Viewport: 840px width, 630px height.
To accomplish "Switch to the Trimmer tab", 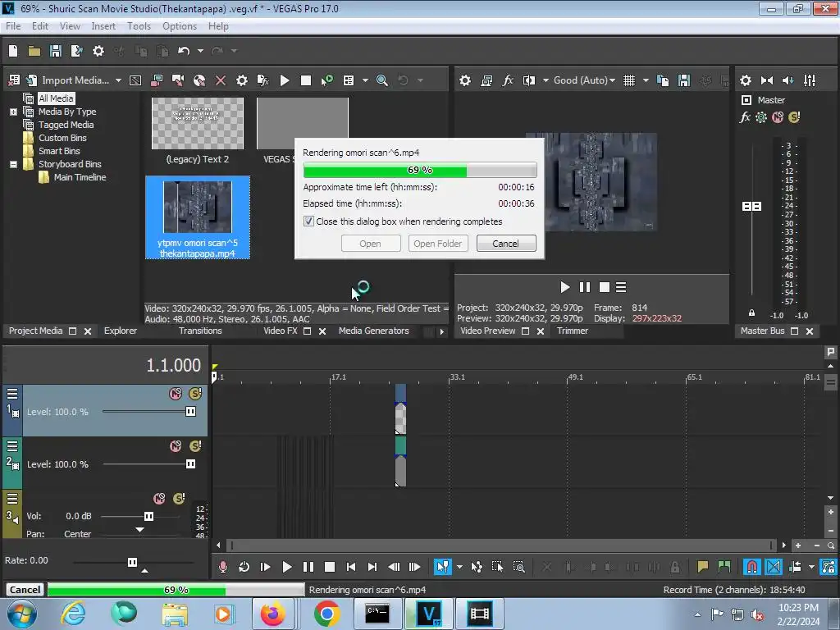I will tap(572, 331).
